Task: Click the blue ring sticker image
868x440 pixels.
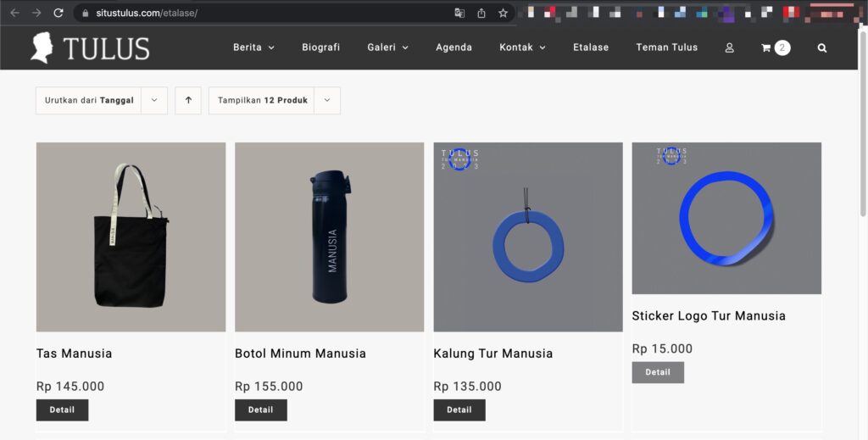Action: (726, 218)
